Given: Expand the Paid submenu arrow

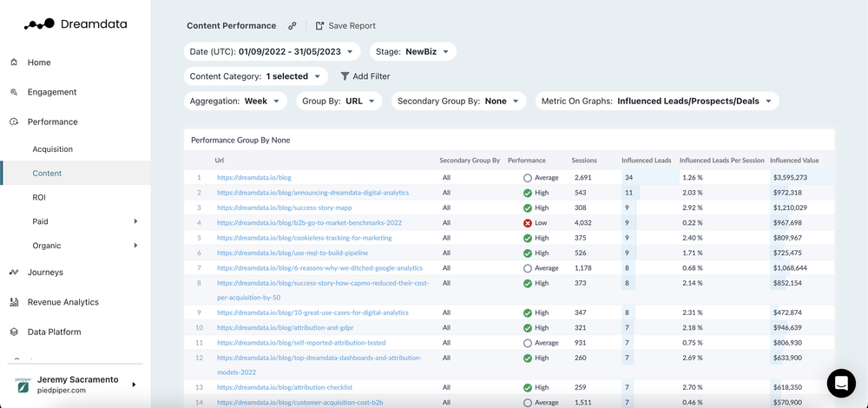Looking at the screenshot, I should tap(135, 221).
